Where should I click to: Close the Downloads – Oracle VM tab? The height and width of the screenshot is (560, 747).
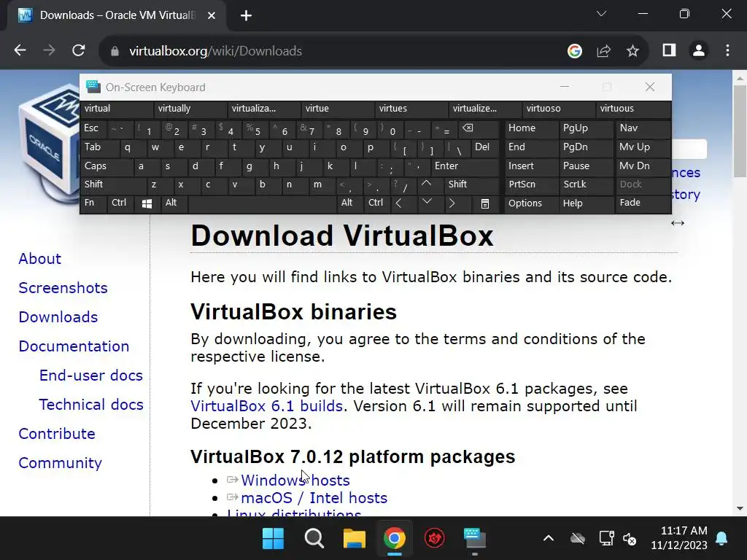[x=212, y=16]
